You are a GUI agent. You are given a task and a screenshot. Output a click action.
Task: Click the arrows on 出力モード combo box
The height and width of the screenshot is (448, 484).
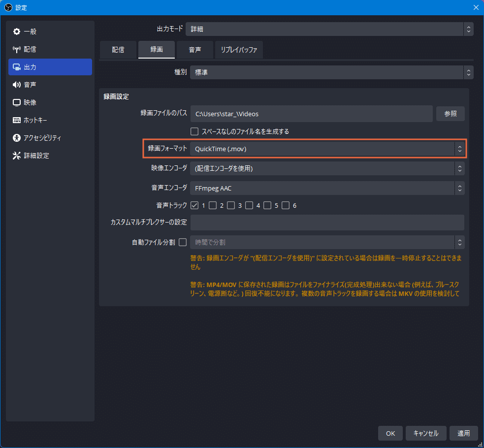click(469, 29)
